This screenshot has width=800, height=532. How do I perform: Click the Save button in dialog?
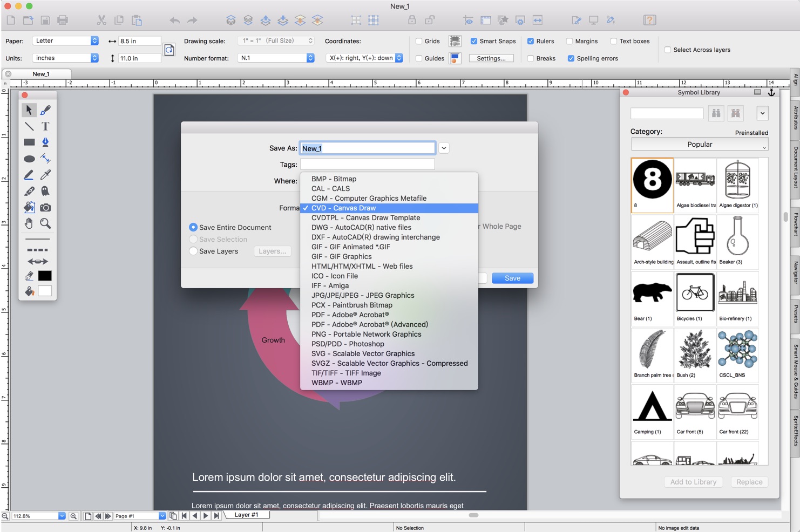click(512, 278)
